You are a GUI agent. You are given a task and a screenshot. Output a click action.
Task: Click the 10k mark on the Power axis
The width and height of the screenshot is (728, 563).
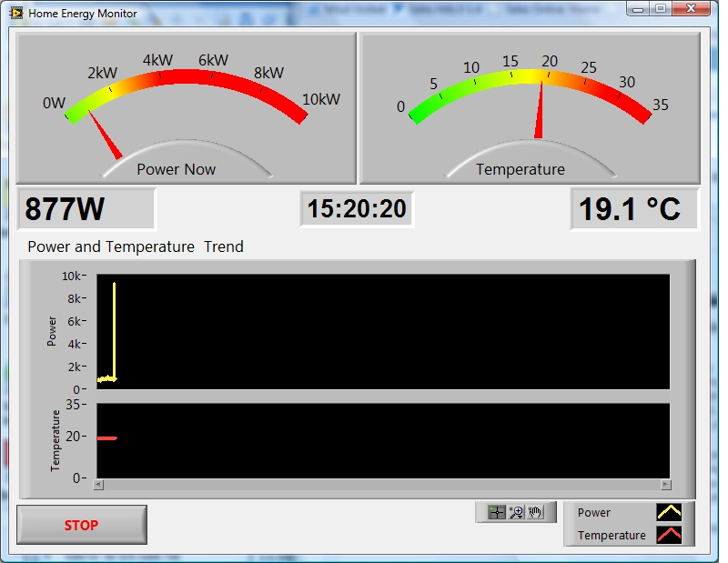pos(74,276)
